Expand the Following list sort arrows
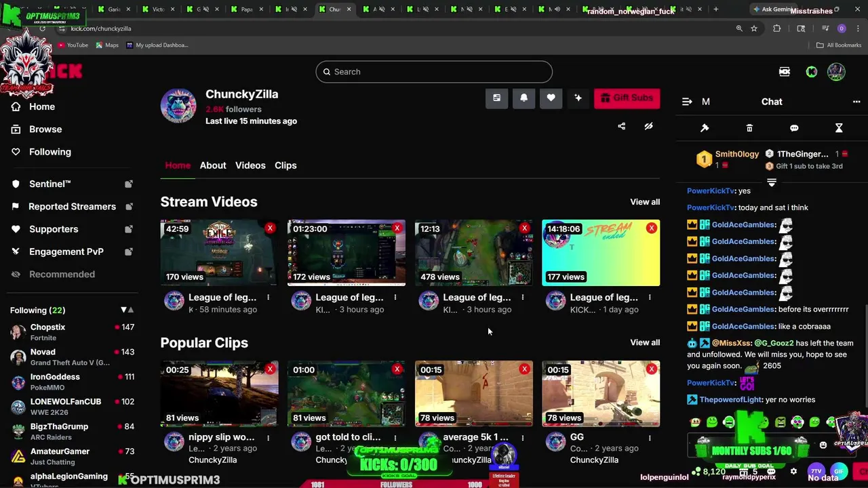The width and height of the screenshot is (868, 488). (x=127, y=310)
